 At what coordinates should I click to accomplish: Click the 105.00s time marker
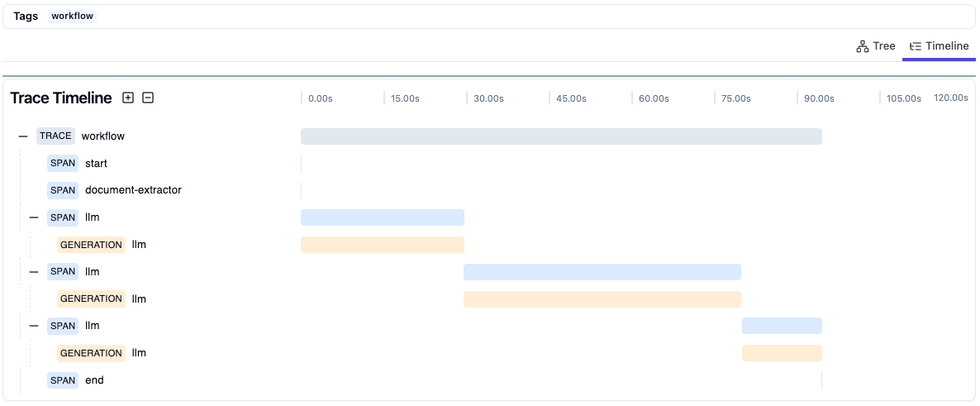(903, 98)
